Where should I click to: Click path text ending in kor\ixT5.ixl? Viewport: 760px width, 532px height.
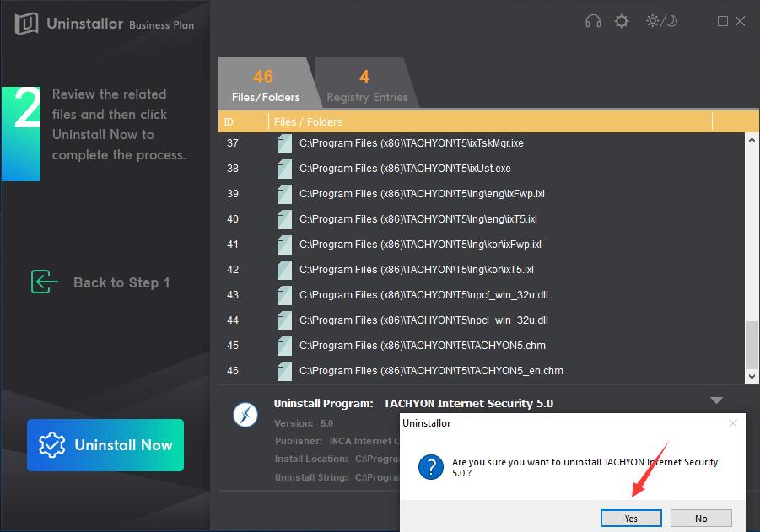417,270
